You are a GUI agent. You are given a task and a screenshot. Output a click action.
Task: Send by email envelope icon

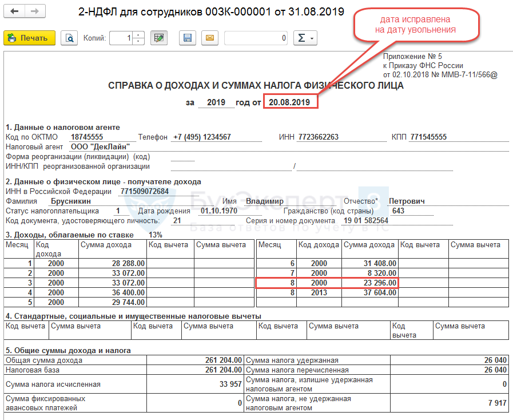(210, 38)
